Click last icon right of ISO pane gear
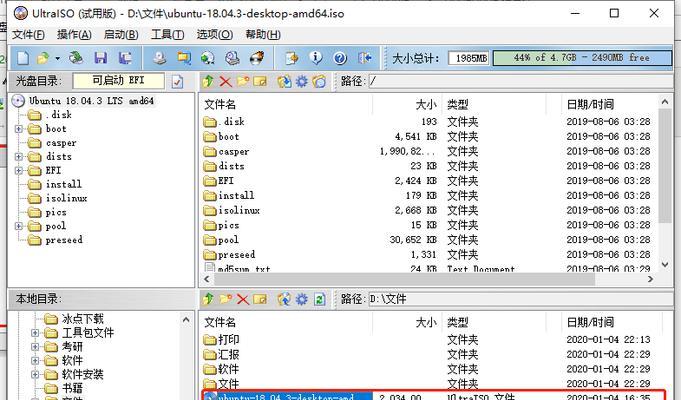 coord(319,81)
